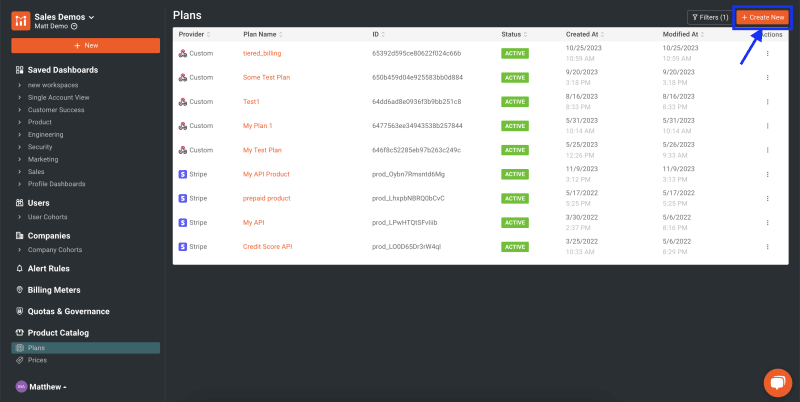Click ID 65392d595ce80622f024c66b
This screenshot has height=402, width=800.
coord(416,53)
